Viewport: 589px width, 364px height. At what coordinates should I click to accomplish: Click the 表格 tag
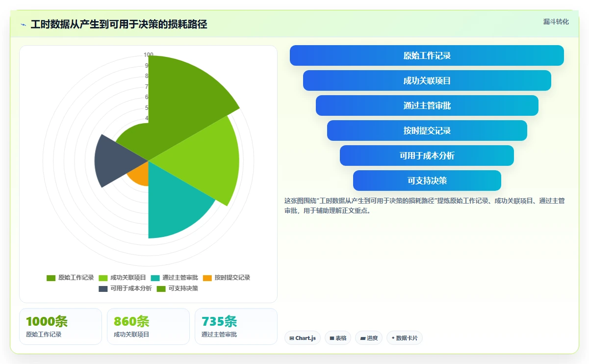[338, 338]
